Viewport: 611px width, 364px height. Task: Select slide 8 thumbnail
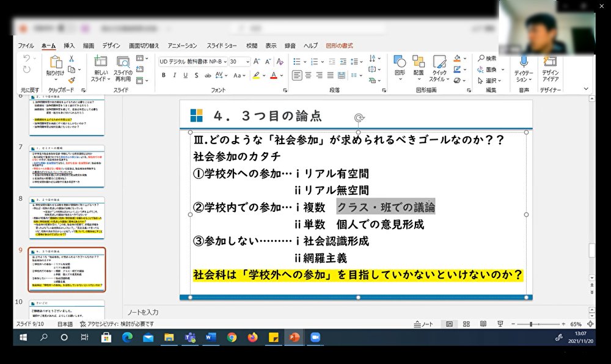(67, 218)
